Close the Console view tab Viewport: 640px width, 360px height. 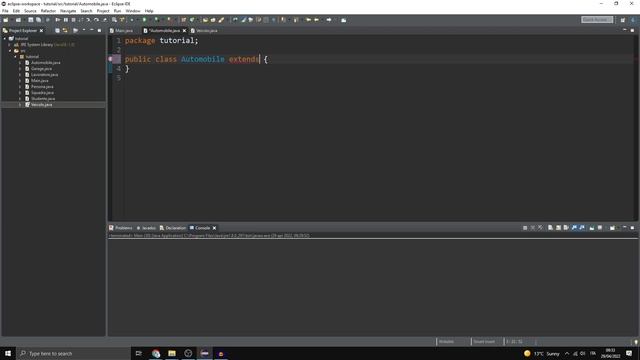[214, 228]
